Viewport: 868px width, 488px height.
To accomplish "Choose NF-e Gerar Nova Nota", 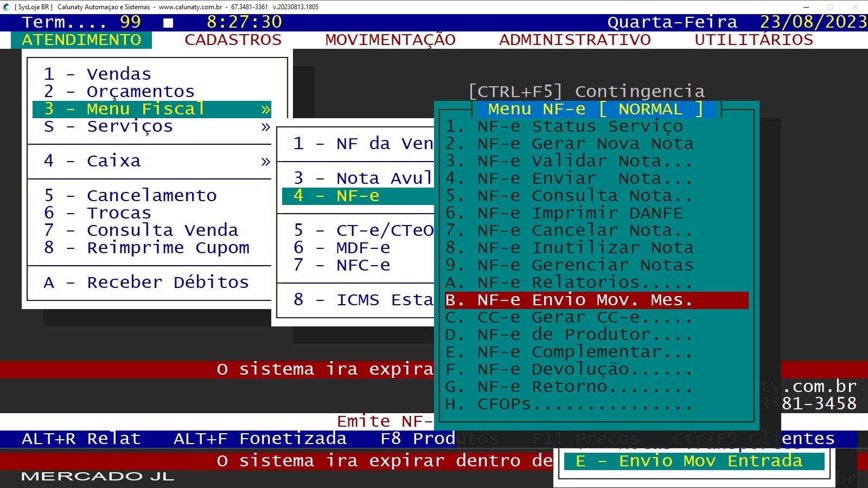I will pos(570,144).
